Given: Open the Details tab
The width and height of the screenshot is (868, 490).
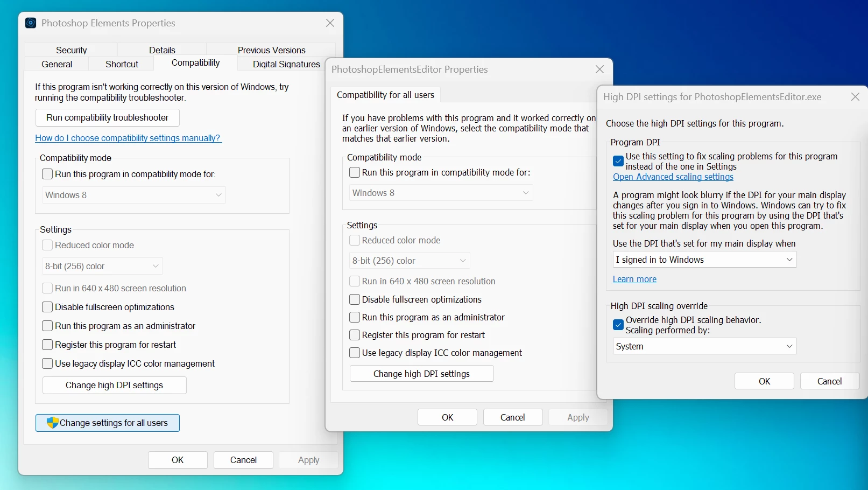Looking at the screenshot, I should click(162, 50).
